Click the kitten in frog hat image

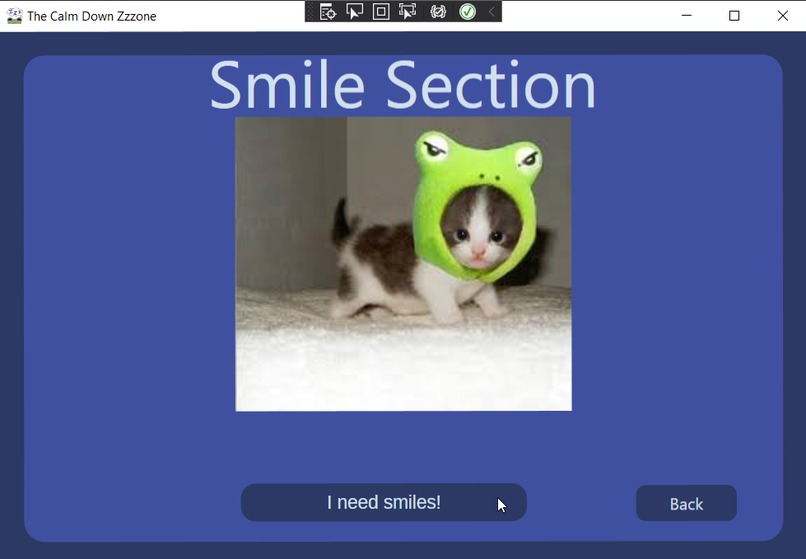(404, 264)
